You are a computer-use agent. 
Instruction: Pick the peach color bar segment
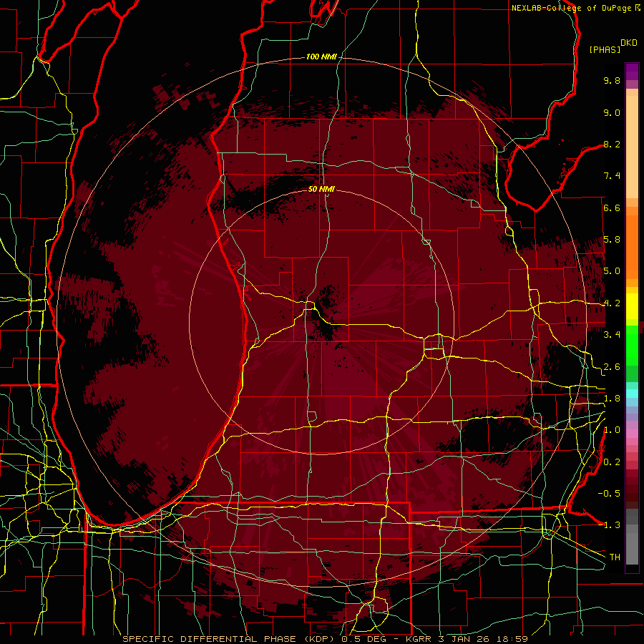point(632,148)
